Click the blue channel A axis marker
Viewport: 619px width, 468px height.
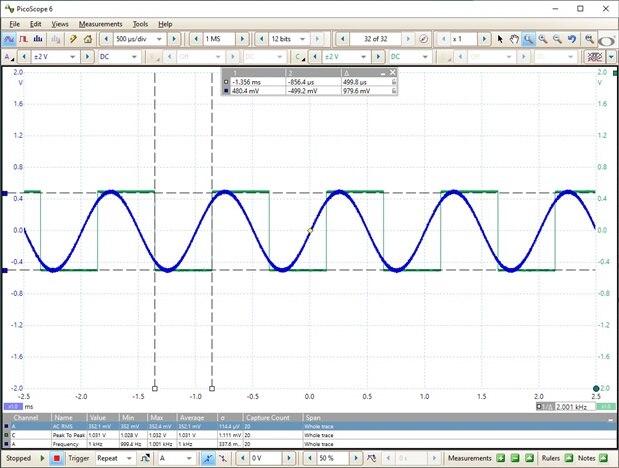(x=4, y=194)
